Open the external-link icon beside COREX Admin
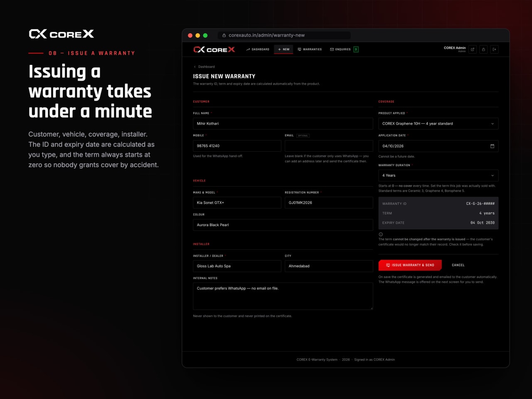This screenshot has width=532, height=399. tap(473, 49)
